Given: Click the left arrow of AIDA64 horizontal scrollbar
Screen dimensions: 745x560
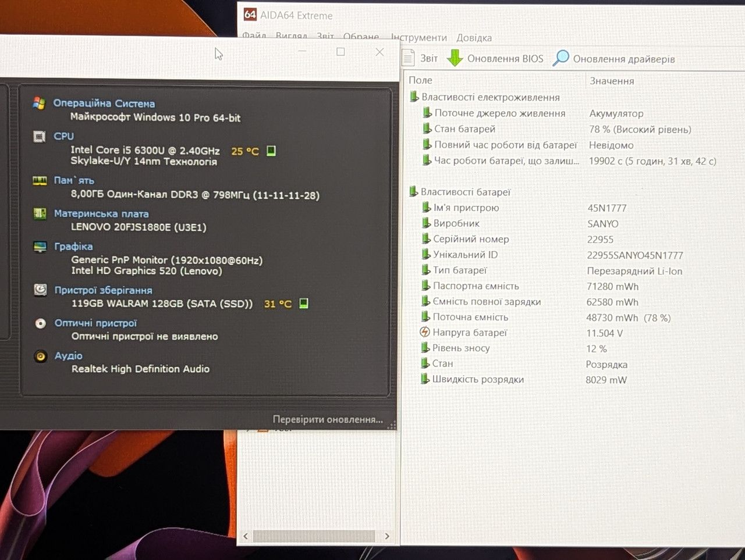Looking at the screenshot, I should coord(246,536).
